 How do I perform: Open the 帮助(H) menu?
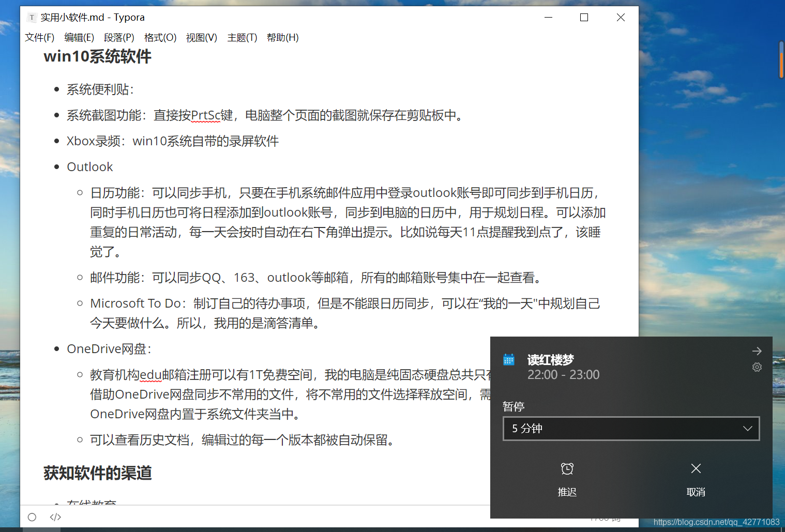tap(283, 38)
